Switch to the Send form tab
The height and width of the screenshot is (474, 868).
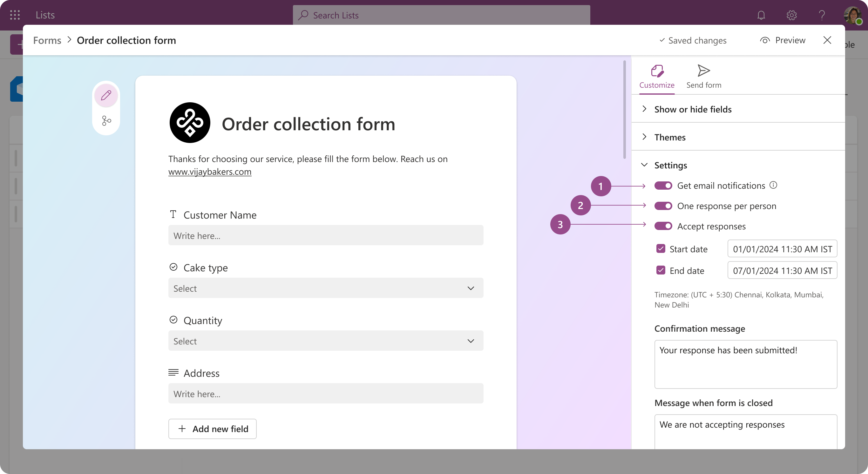[x=703, y=77]
